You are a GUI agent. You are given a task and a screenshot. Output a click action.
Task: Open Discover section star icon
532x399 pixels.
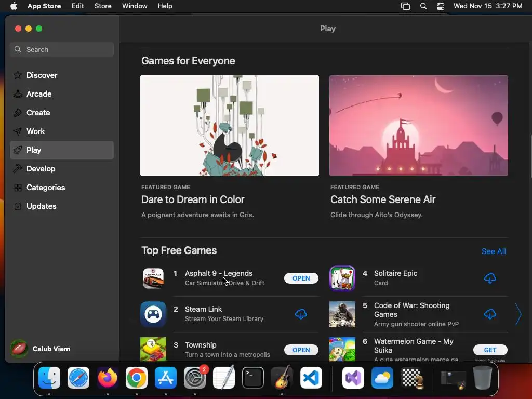click(x=18, y=75)
